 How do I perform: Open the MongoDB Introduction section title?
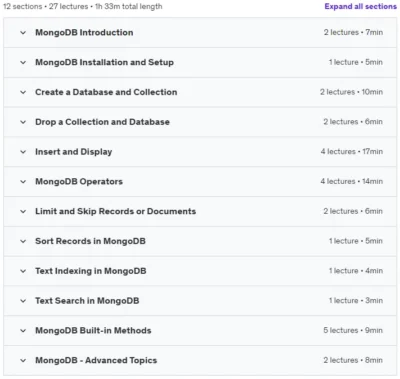(84, 32)
